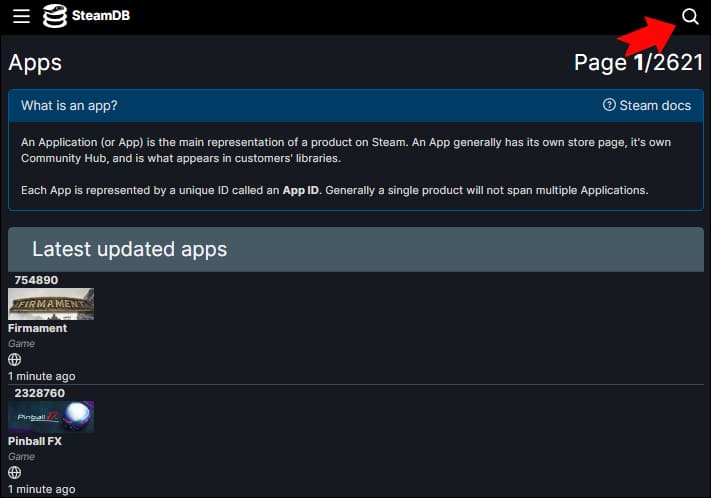The width and height of the screenshot is (711, 498).
Task: Open the hamburger navigation menu
Action: click(x=21, y=16)
